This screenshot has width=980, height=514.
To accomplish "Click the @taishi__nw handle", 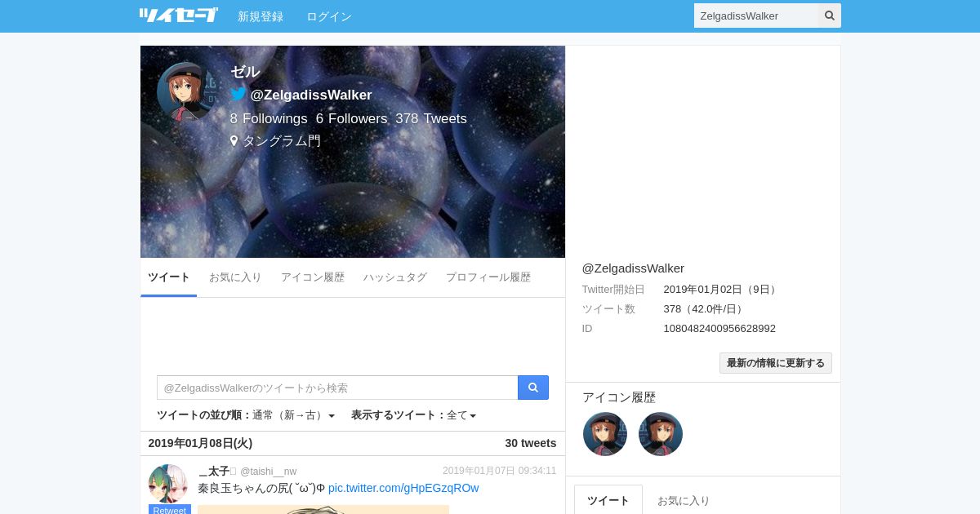I will coord(268,472).
